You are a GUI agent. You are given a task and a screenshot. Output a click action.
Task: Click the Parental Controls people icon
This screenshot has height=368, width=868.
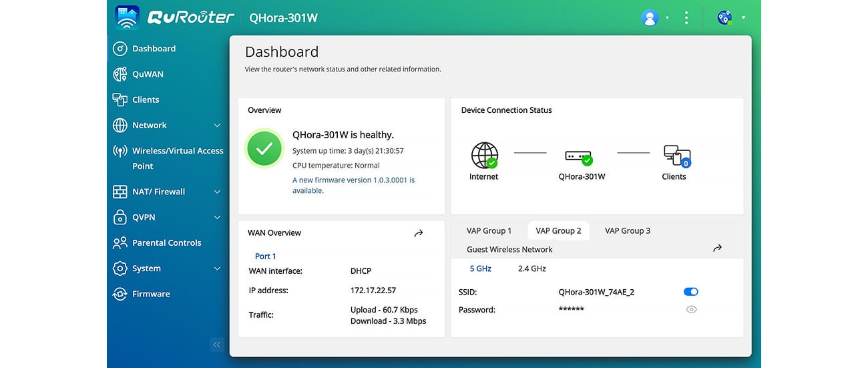(x=120, y=242)
